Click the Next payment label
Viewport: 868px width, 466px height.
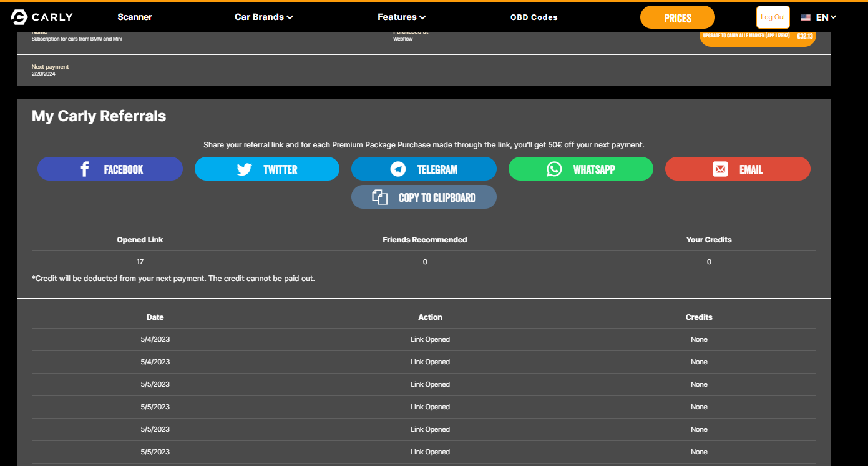pos(51,67)
